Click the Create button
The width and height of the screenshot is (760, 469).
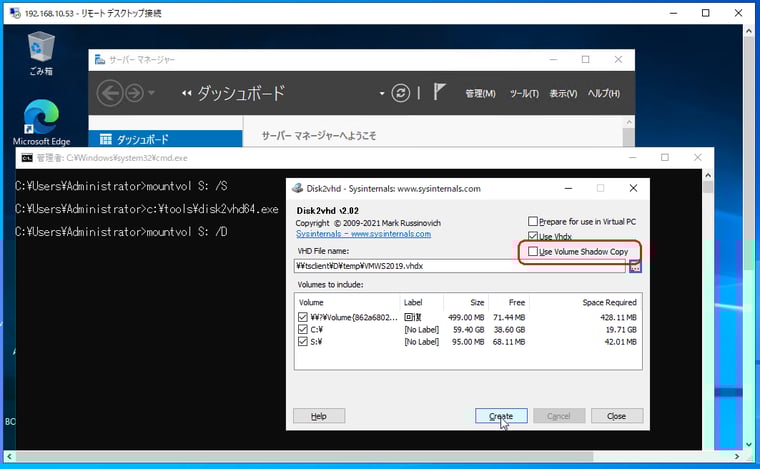(x=501, y=416)
